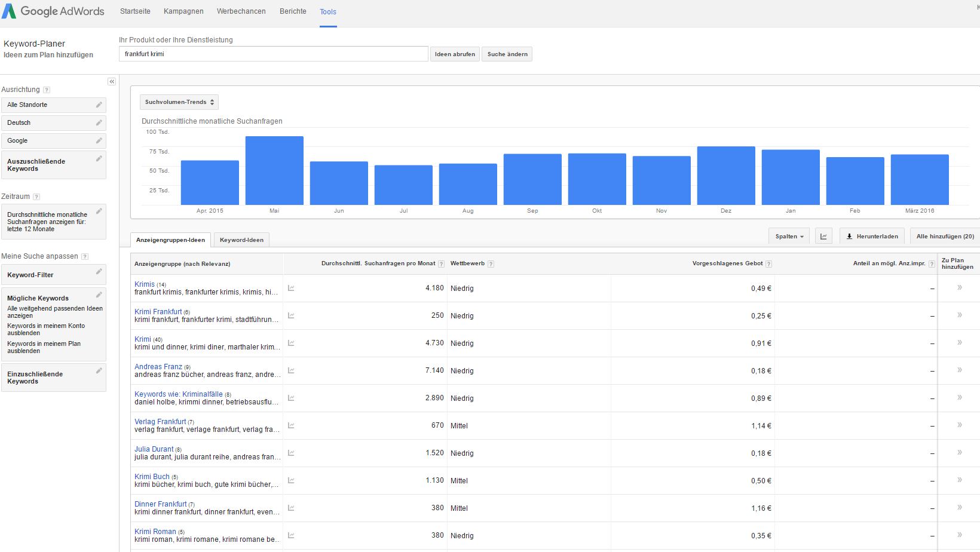
Task: Edit Alle Standorte location with pencil icon
Action: [x=99, y=105]
